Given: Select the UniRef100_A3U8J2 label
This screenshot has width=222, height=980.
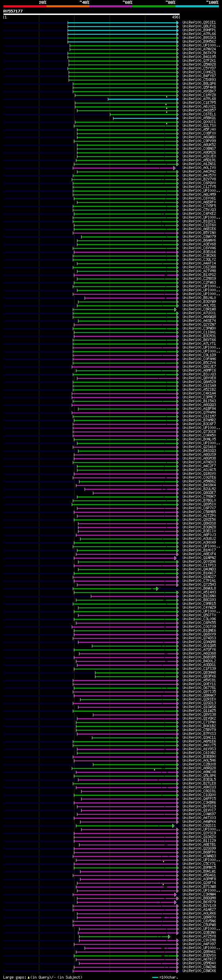Looking at the screenshot, I should click(199, 539).
